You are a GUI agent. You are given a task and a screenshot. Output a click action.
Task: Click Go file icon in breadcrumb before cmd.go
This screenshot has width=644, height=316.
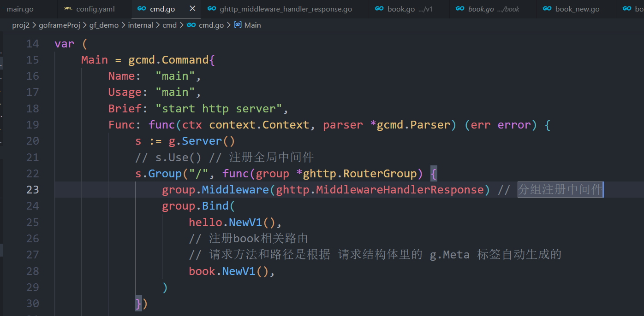tap(191, 25)
